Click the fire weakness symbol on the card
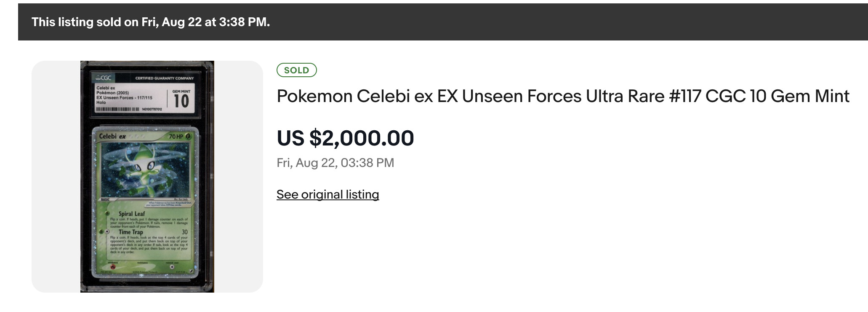 coord(112,266)
